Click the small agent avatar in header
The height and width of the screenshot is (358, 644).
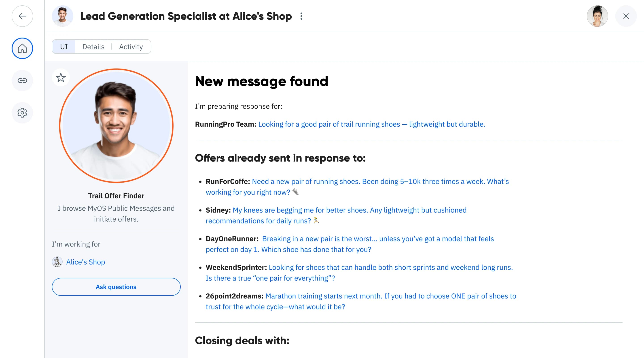tap(63, 16)
